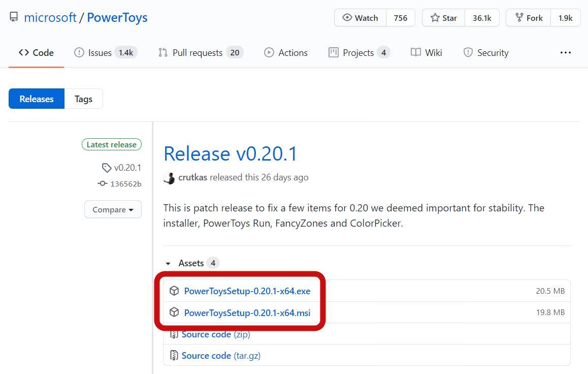Open the v0.20.1 tag link

click(x=127, y=168)
